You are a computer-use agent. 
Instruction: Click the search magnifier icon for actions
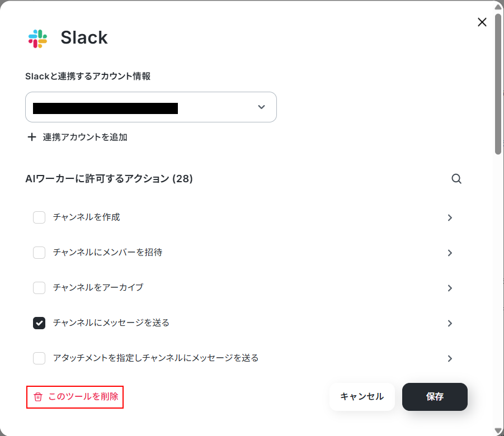point(456,179)
